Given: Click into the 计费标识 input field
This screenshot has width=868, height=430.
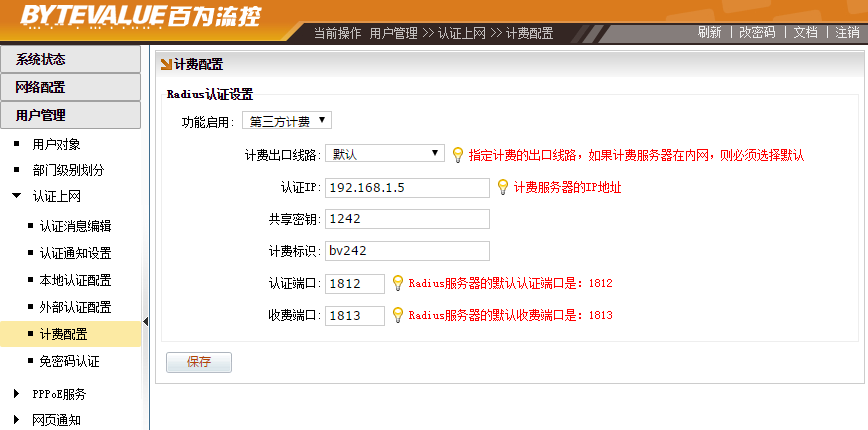Looking at the screenshot, I should (406, 251).
